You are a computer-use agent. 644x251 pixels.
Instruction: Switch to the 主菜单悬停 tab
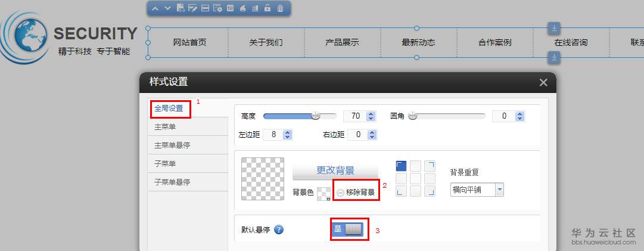188,145
